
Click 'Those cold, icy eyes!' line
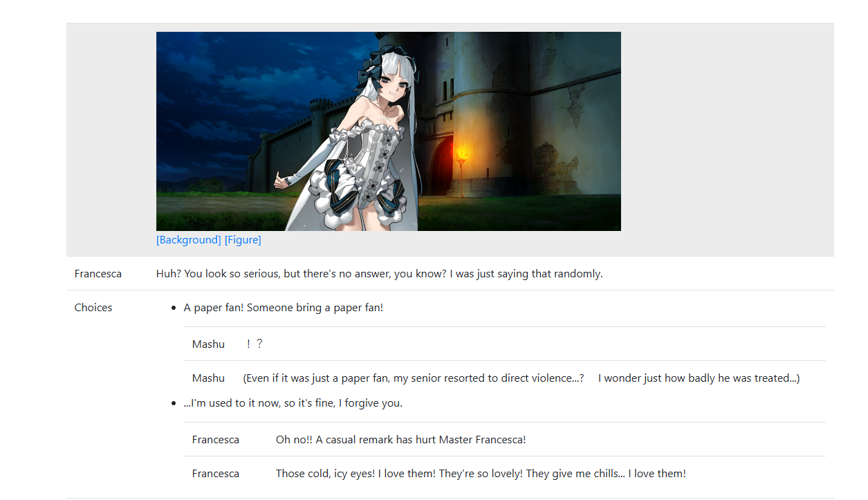(481, 474)
